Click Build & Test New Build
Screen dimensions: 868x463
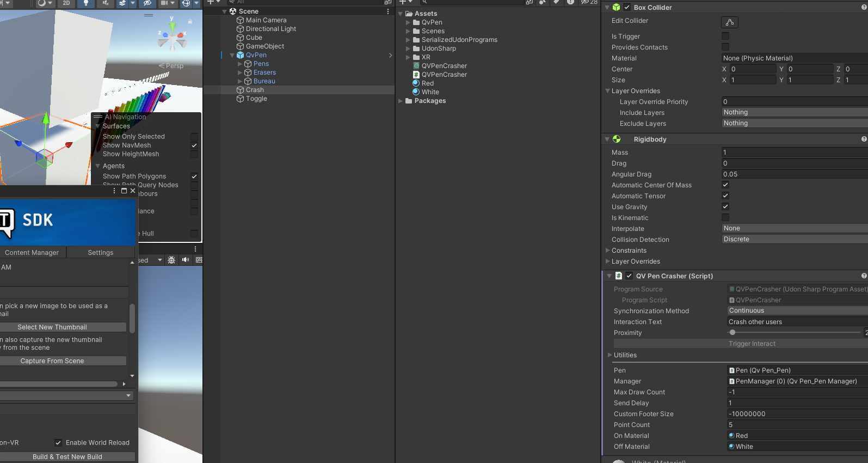click(67, 457)
